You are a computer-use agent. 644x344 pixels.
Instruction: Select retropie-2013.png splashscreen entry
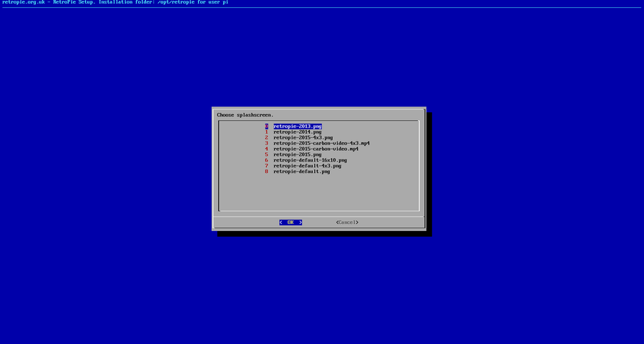tap(297, 126)
